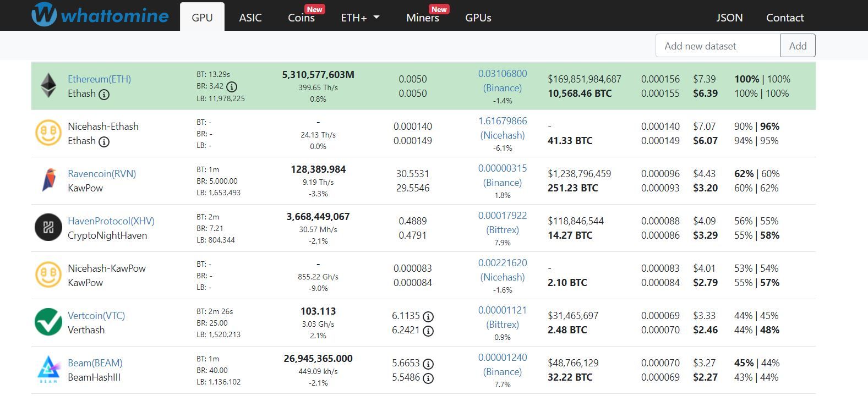This screenshot has width=868, height=401.
Task: Click the Beam triangle logo
Action: coord(48,370)
